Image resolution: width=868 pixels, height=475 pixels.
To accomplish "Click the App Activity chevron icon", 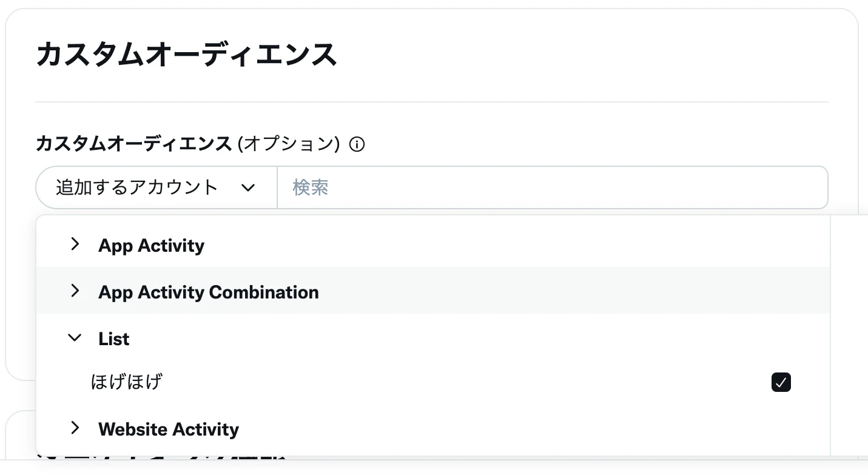I will pos(75,244).
